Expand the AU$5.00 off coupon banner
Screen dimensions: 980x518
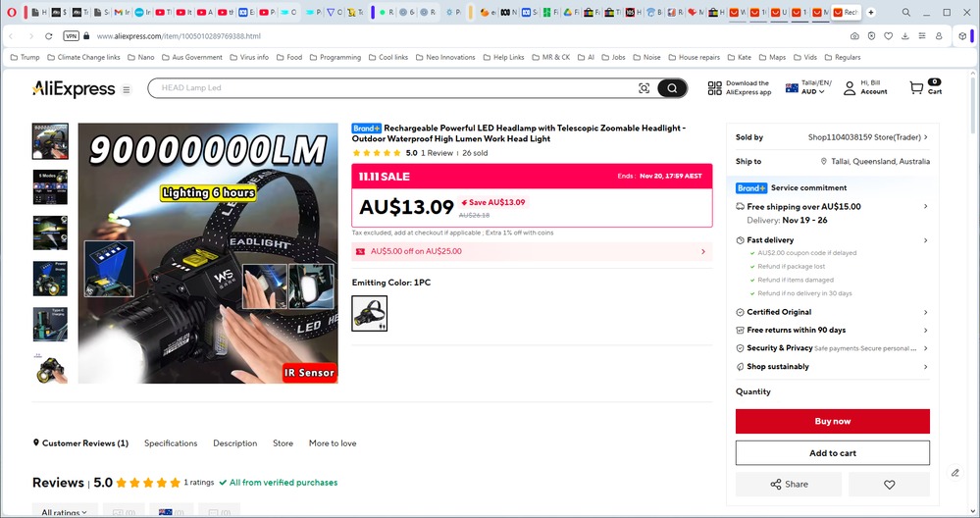532,251
